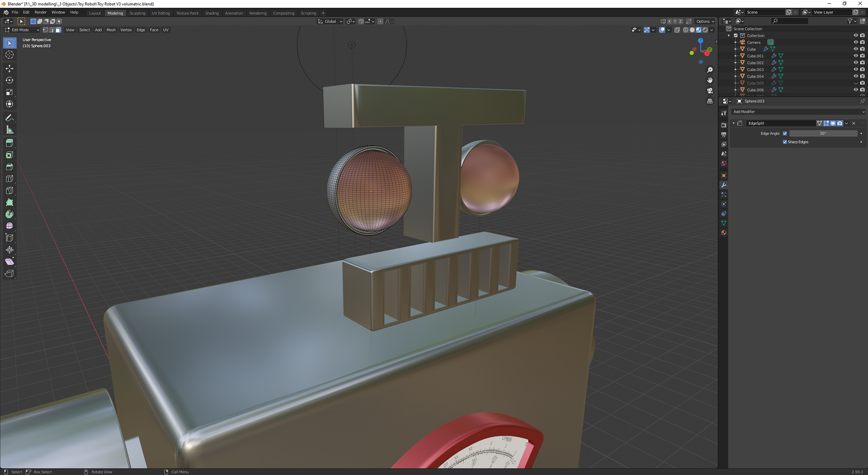Toggle EdgeSplit modifier edit mode display

(826, 123)
